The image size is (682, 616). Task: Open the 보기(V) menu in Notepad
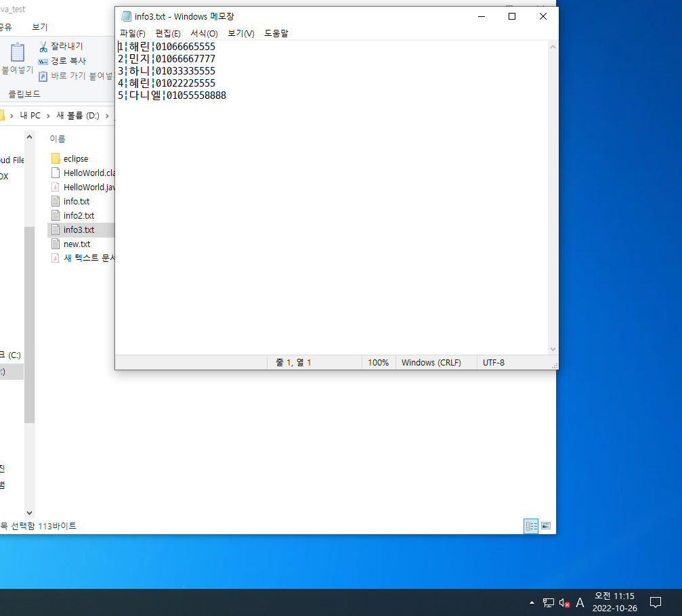[x=241, y=33]
